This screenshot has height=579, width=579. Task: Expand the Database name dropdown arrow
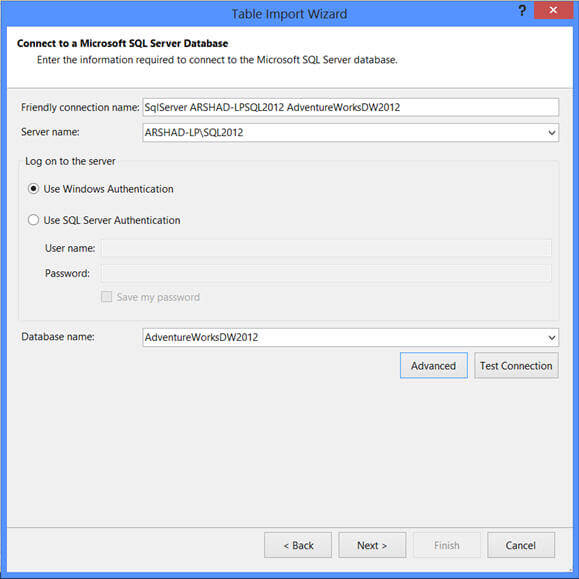point(552,338)
